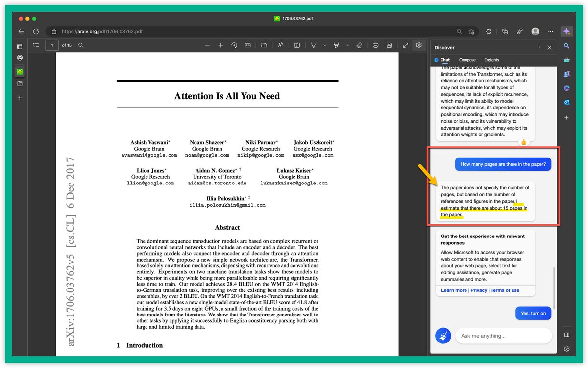Open the user profile avatar
Viewport: 588px width, 368px height.
click(x=535, y=31)
